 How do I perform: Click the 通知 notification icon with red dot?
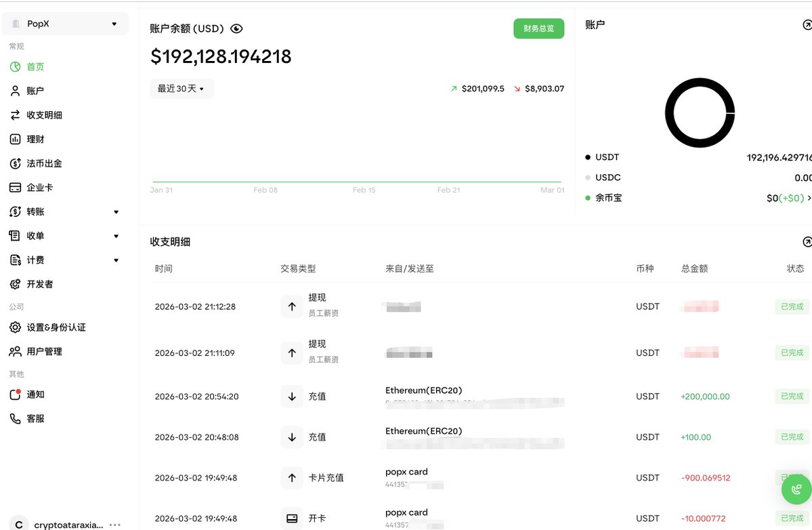pyautogui.click(x=15, y=394)
